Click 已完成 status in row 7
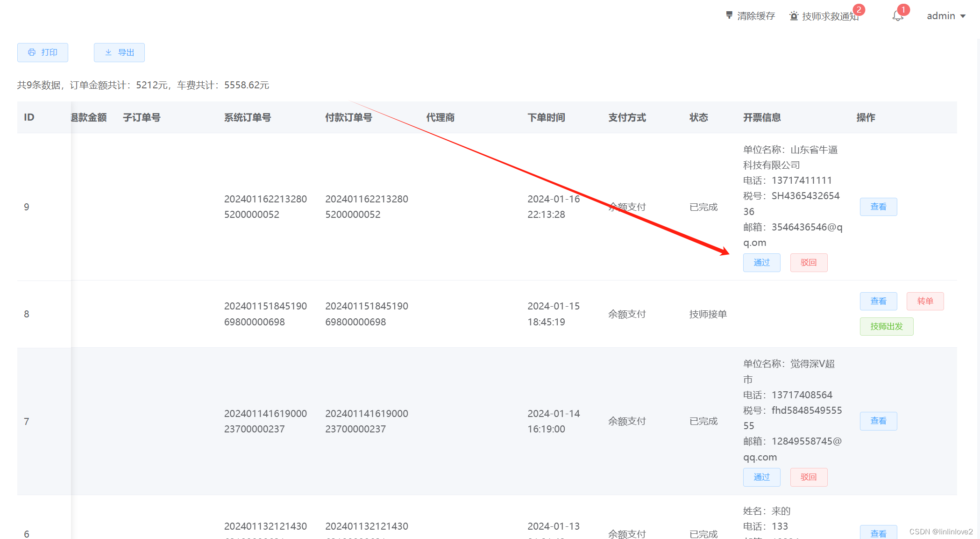980x539 pixels. 703,421
